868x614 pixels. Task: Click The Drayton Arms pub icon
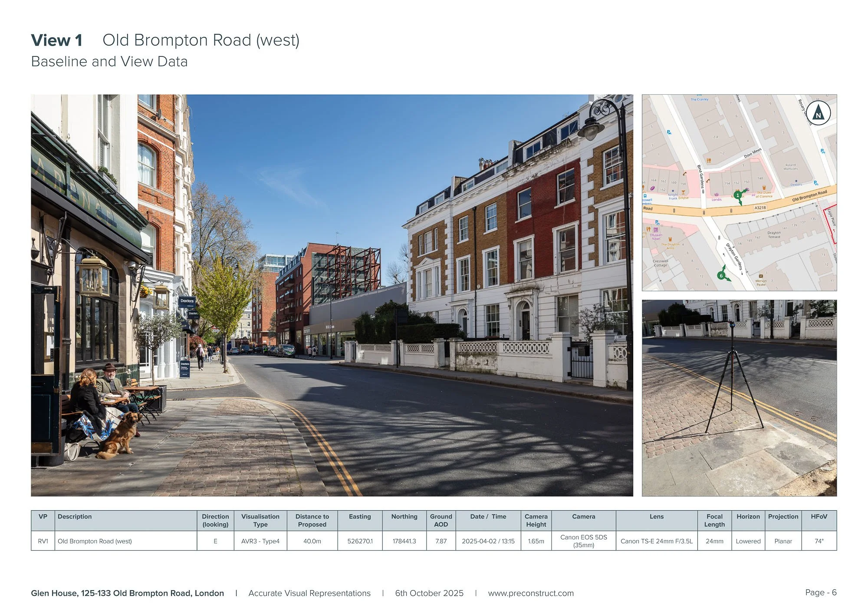tap(670, 239)
